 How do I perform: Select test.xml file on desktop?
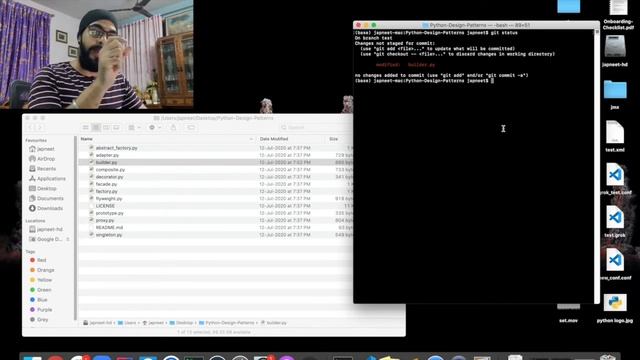(x=615, y=136)
